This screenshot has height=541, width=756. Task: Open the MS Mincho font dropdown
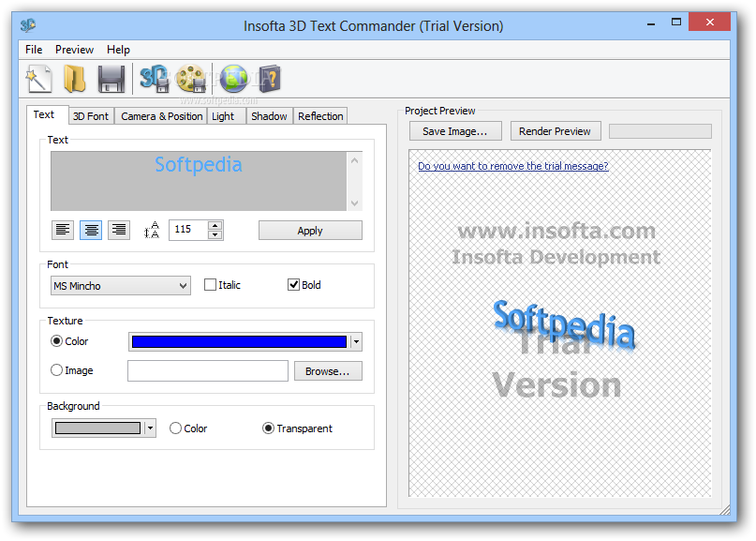(121, 286)
